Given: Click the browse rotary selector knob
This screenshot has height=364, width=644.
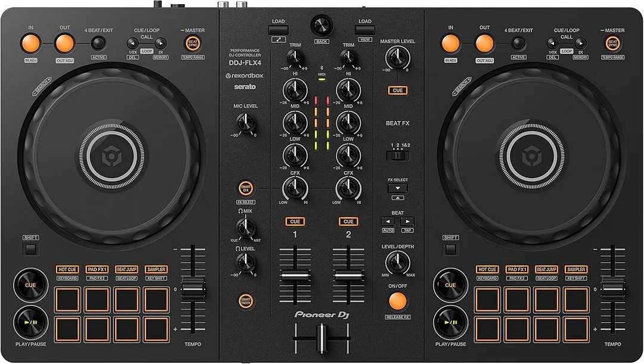Looking at the screenshot, I should coord(321,25).
